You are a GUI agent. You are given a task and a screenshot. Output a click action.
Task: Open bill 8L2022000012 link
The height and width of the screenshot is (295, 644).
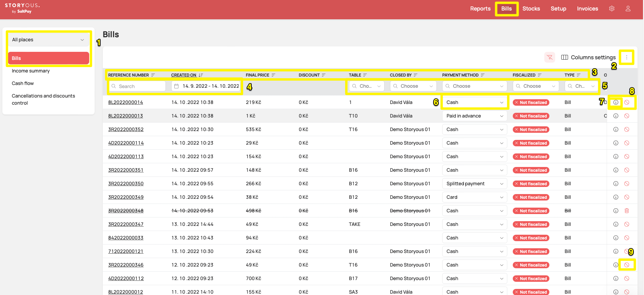click(125, 292)
